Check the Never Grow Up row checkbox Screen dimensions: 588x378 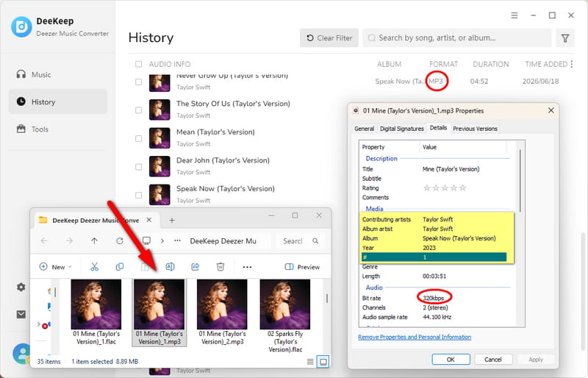pyautogui.click(x=138, y=82)
